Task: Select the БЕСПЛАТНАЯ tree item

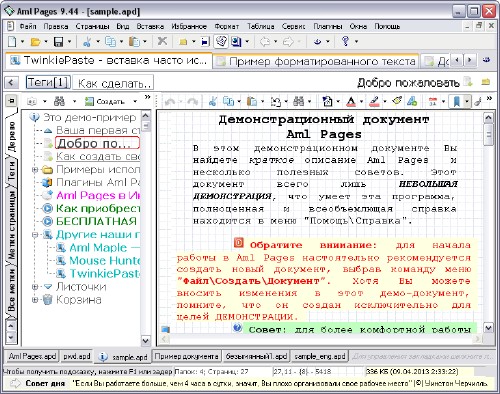Action: [96, 221]
